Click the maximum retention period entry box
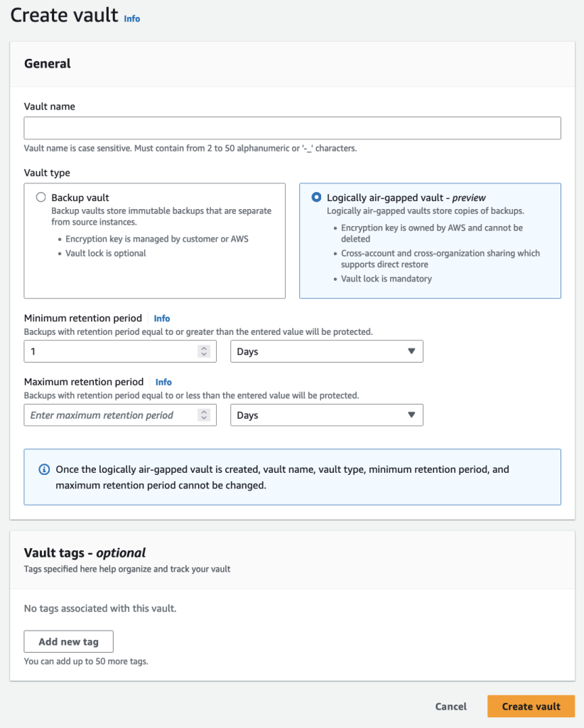Screen dimensions: 584x728 107,415
